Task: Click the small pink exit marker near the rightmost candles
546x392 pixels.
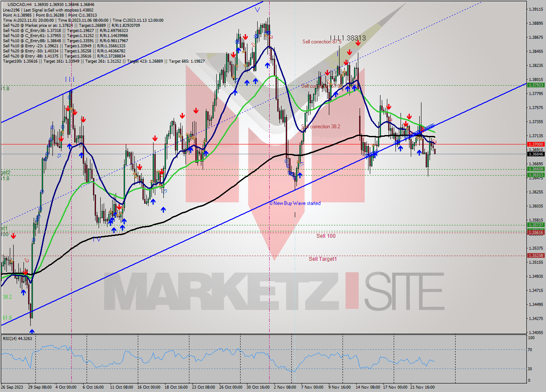Action: point(434,141)
